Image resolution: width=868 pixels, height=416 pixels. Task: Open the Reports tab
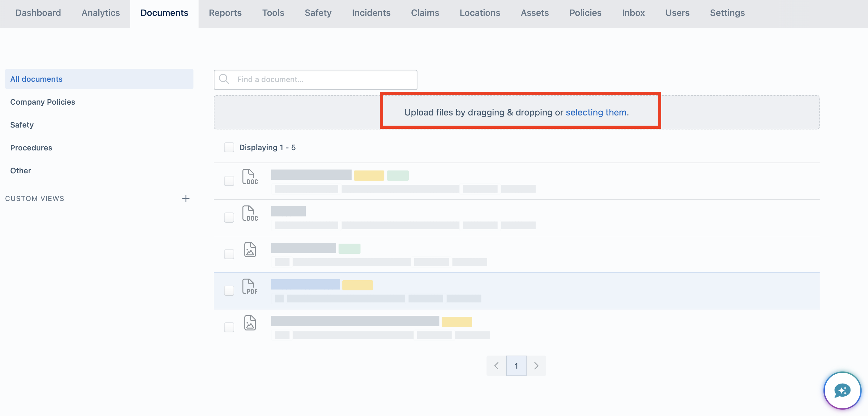[x=225, y=13]
